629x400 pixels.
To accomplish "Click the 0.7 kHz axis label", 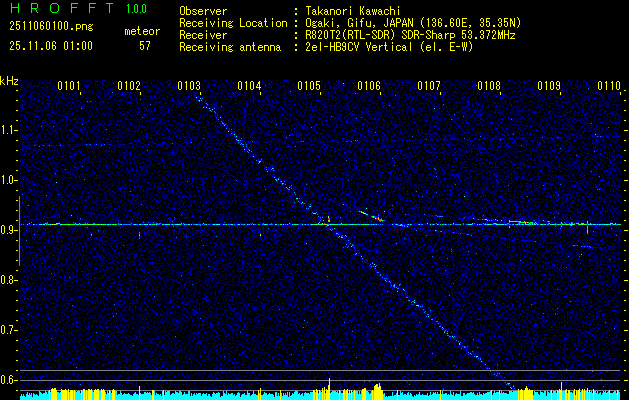I will (x=8, y=330).
